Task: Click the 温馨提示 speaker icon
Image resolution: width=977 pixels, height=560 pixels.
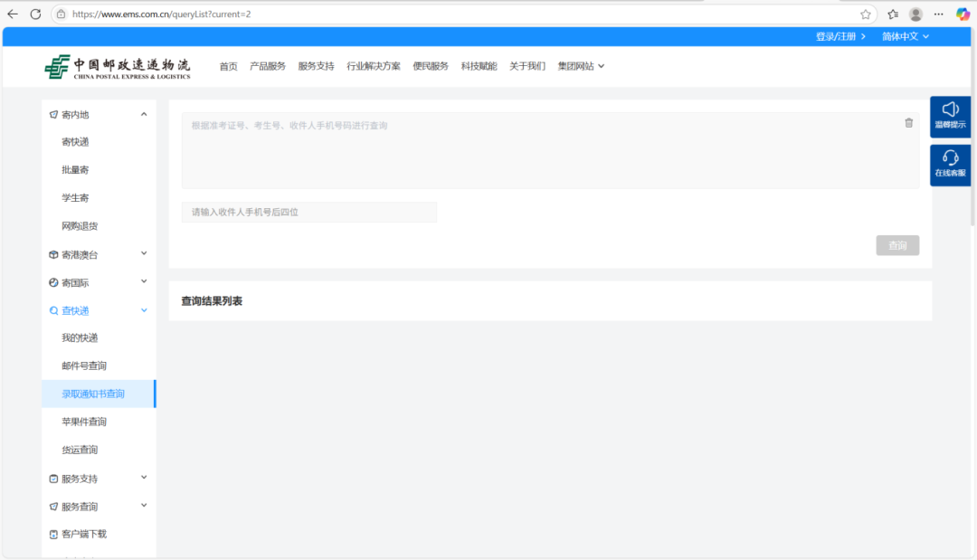Action: pos(949,110)
